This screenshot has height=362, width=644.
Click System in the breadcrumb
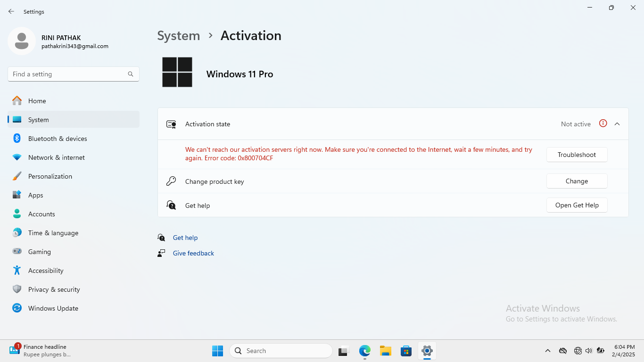point(178,36)
